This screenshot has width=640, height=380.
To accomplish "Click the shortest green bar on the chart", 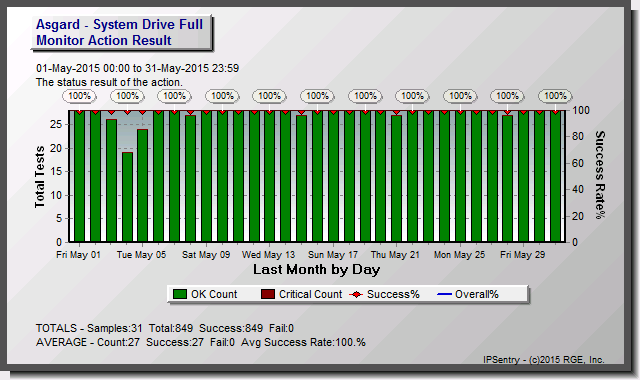I will pos(127,197).
